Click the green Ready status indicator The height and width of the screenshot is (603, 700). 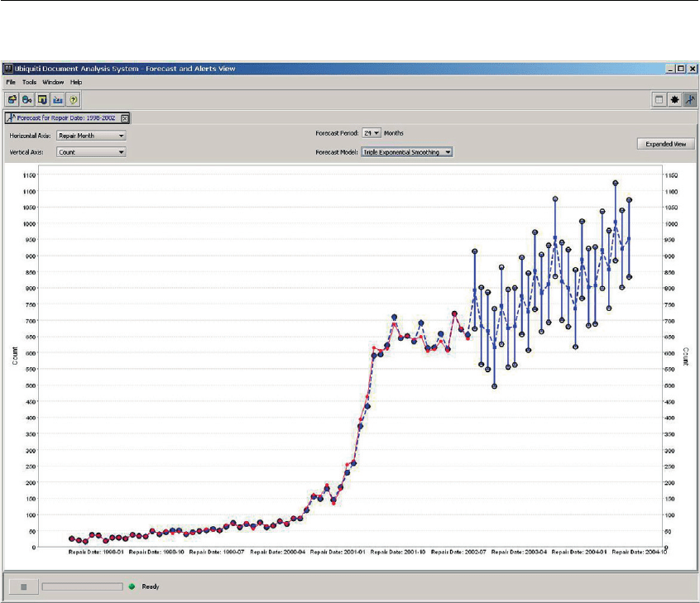[x=131, y=586]
